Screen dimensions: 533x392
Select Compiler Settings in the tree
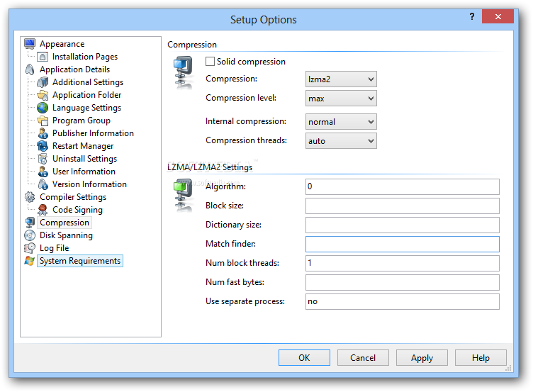[x=73, y=197]
